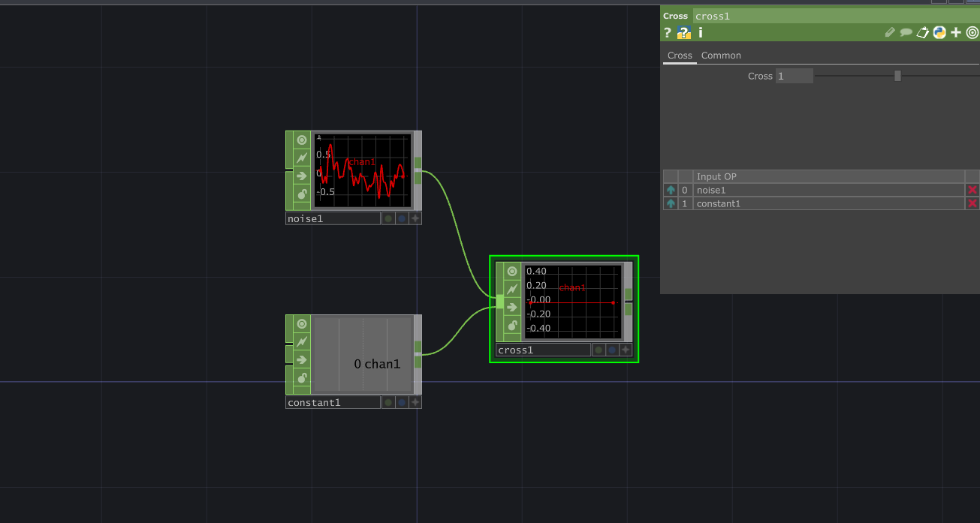Toggle bypass flag on constant1 node
Screen dimensions: 980x523
(302, 342)
